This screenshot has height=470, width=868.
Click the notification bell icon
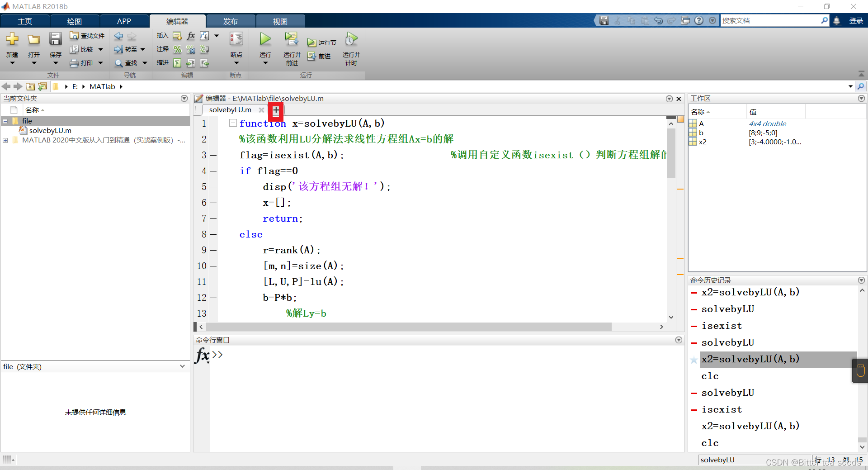click(x=837, y=21)
